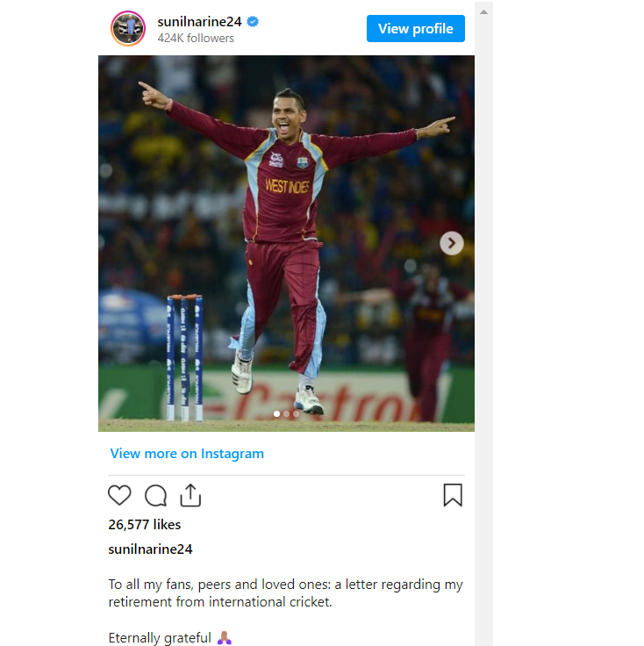The image size is (644, 646).
Task: Click the View profile button
Action: click(x=416, y=28)
